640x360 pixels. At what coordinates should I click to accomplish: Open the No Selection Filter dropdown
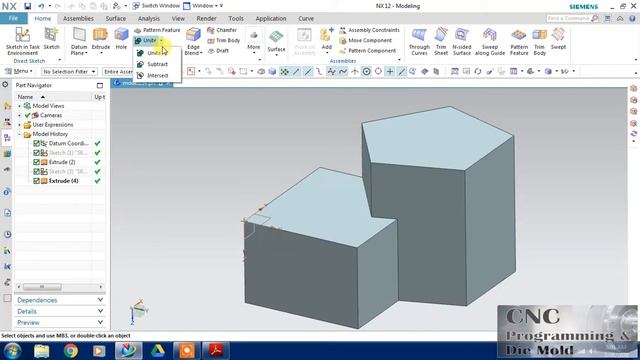(x=69, y=71)
